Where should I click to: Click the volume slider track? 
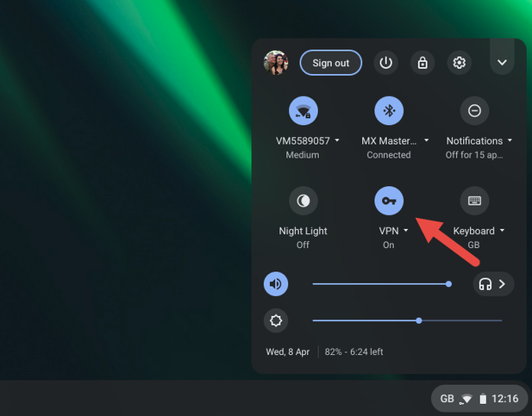pyautogui.click(x=382, y=284)
